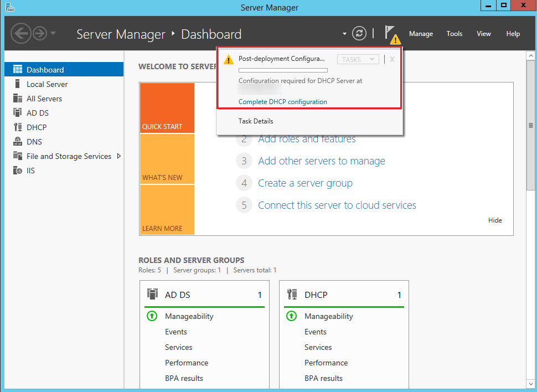Click Connect this server to cloud services
Screen dimensions: 537x392
(337, 205)
